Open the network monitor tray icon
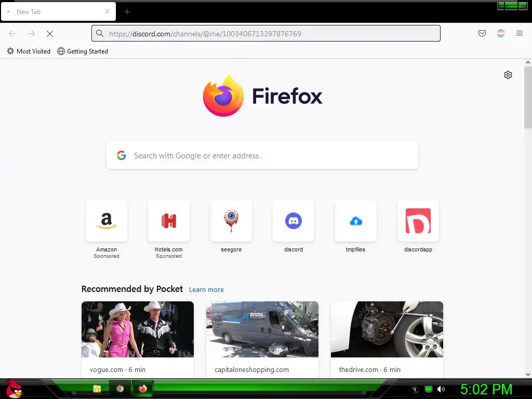 tap(429, 389)
